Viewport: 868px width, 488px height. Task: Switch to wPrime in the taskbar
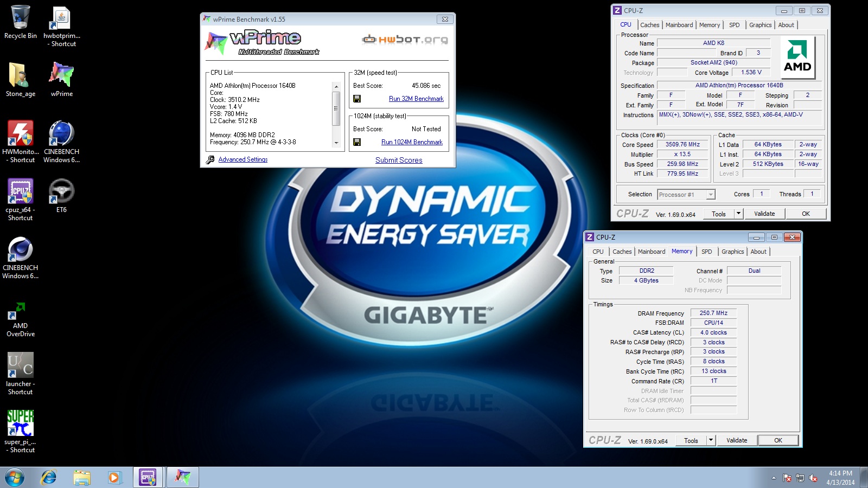coord(182,478)
